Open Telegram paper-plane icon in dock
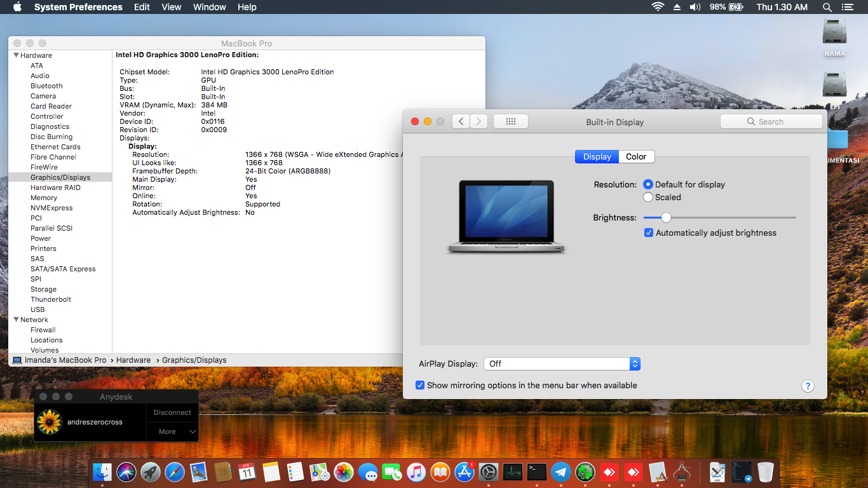 (x=561, y=472)
